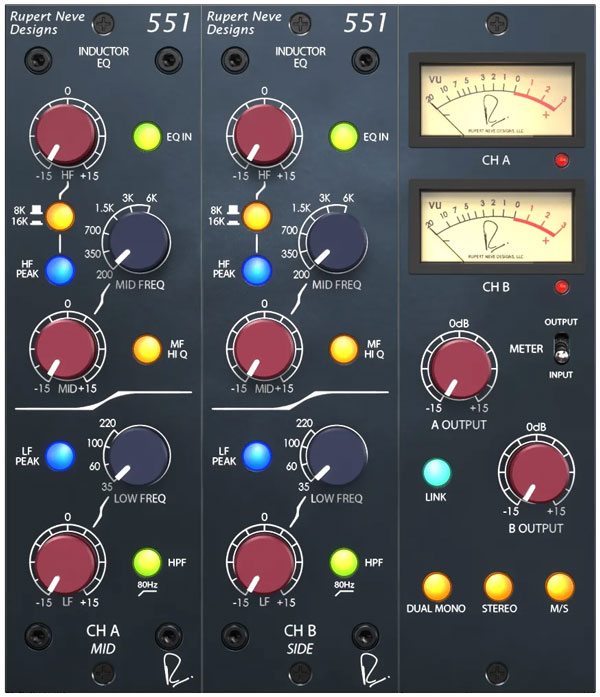Viewport: 600px width, 697px height.
Task: Click the CH B HF gain knob
Action: coord(264,135)
